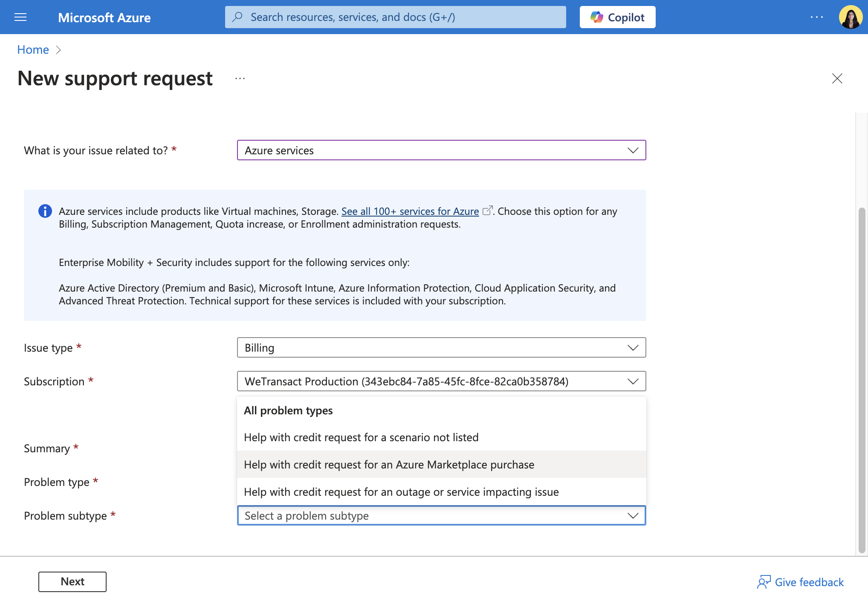Click the All problem types header
Viewport: 868px width, 607px height.
click(288, 410)
